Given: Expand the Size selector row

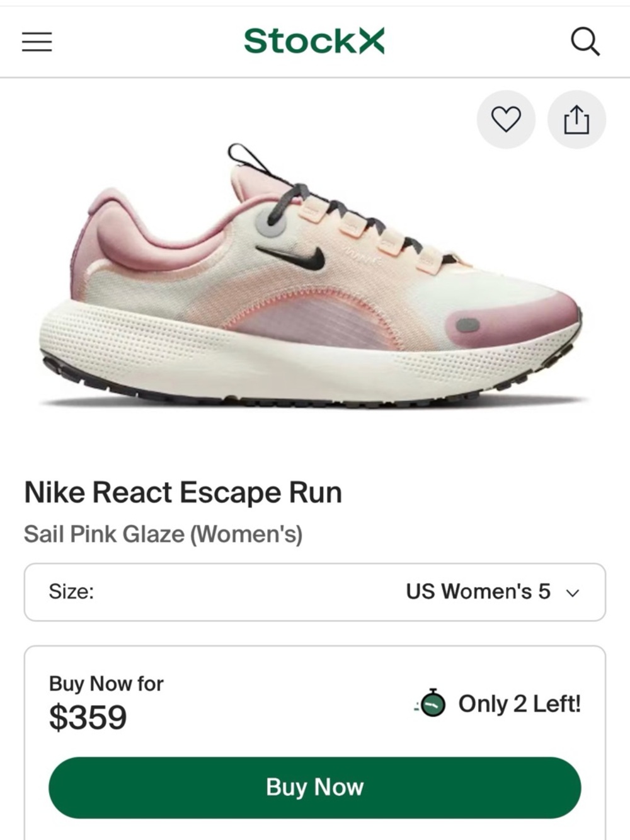Looking at the screenshot, I should tap(315, 591).
